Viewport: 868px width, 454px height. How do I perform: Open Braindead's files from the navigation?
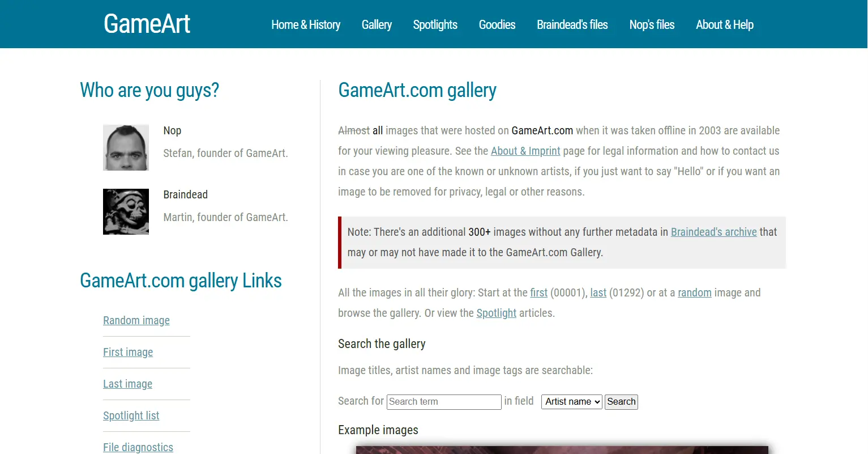(x=572, y=25)
